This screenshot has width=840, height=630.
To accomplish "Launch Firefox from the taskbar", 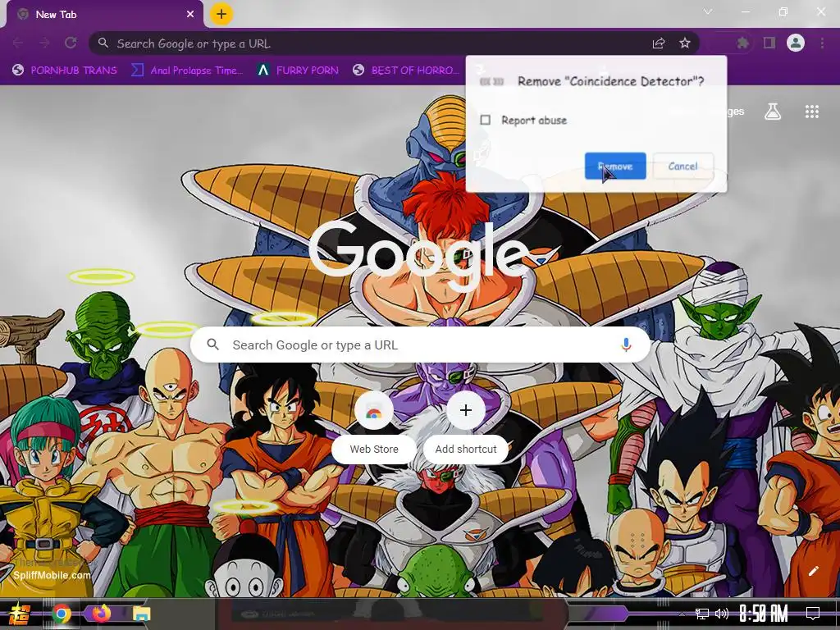I will 101,614.
